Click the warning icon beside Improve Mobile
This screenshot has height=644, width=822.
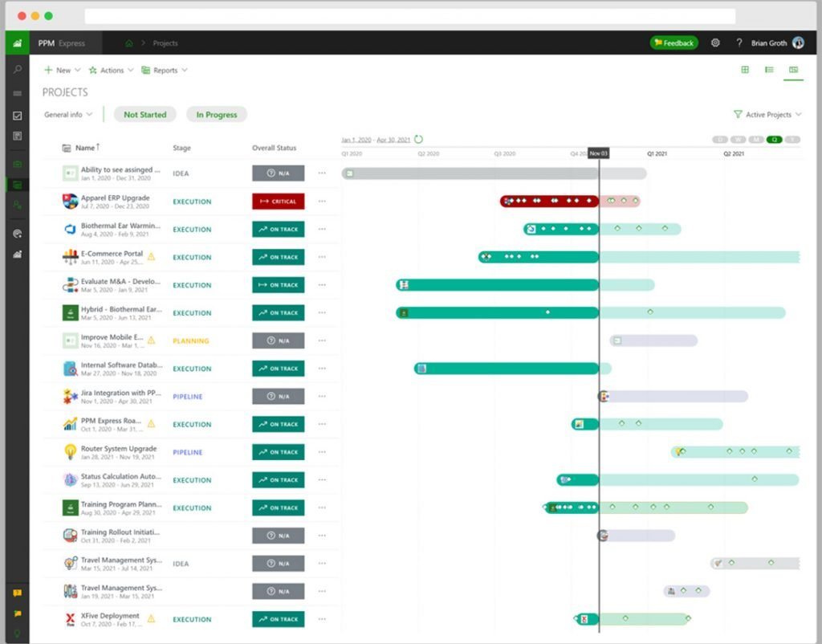pos(152,340)
